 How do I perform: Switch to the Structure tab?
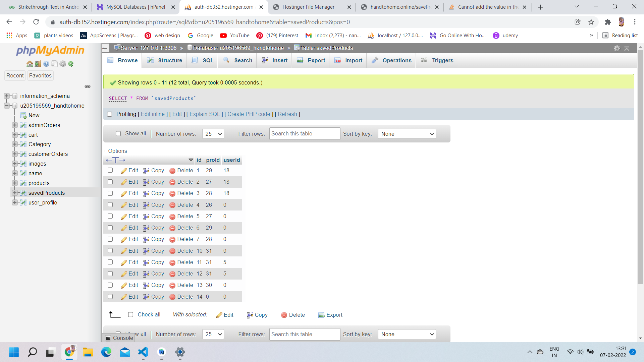coord(164,60)
